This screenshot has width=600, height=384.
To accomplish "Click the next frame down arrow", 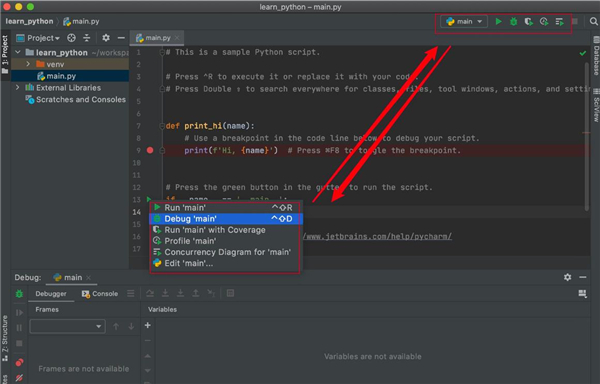I will point(131,326).
